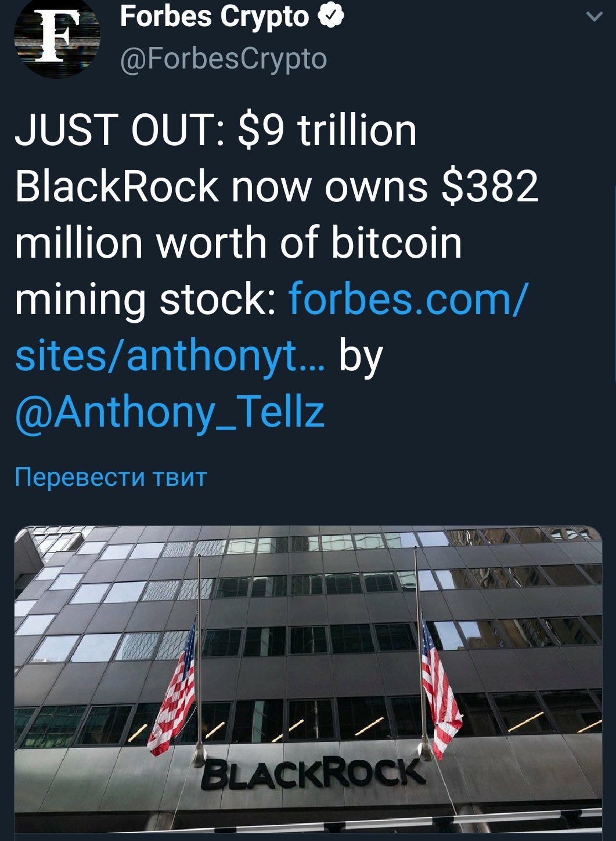Click the word 'by' before the mention

[361, 356]
